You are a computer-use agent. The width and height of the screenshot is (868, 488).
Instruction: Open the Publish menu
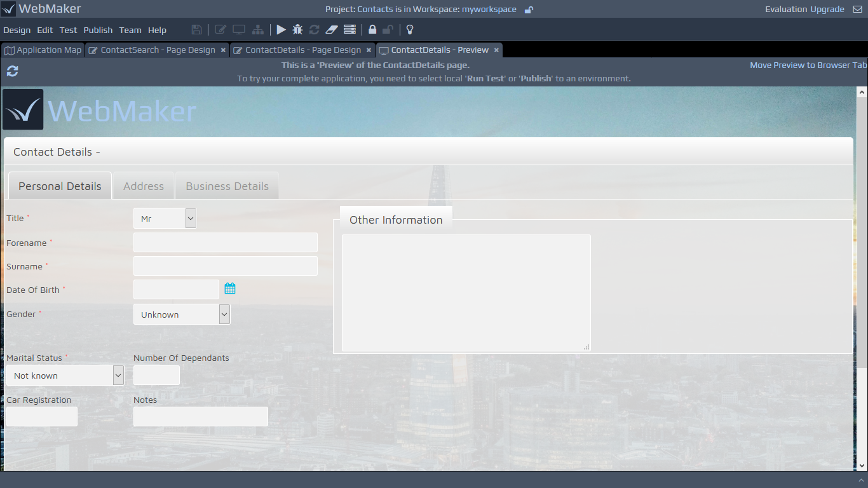[x=98, y=30]
